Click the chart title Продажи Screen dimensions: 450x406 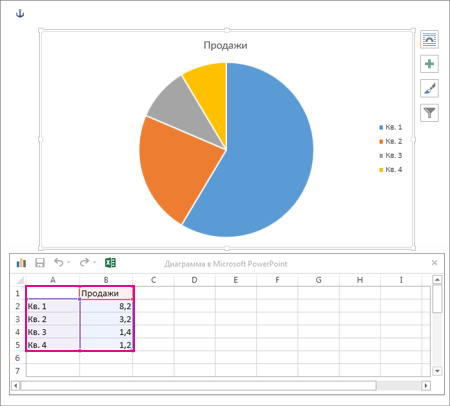point(226,45)
